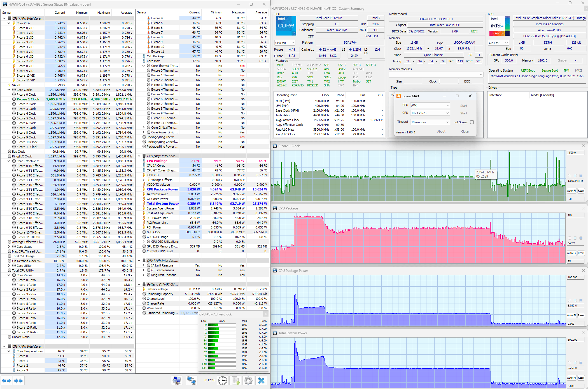Image resolution: width=588 pixels, height=389 pixels.
Task: Open the CPU test type dropdown showing AVX
Action: click(430, 105)
